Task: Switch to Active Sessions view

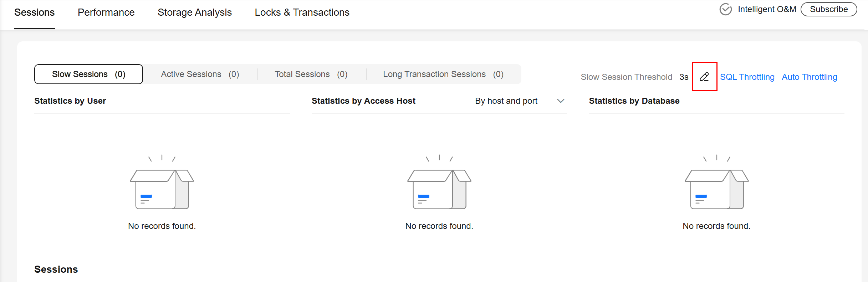Action: (200, 74)
